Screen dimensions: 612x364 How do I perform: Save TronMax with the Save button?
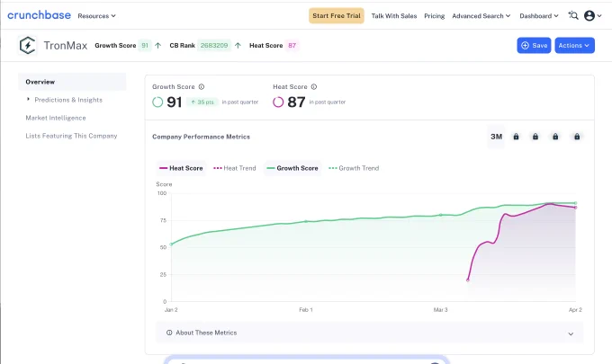click(534, 45)
